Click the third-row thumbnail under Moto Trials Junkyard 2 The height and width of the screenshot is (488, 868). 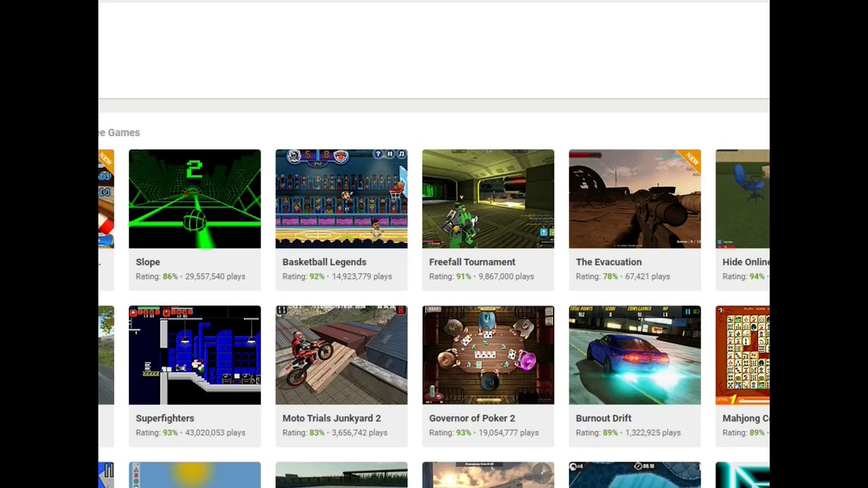click(341, 475)
